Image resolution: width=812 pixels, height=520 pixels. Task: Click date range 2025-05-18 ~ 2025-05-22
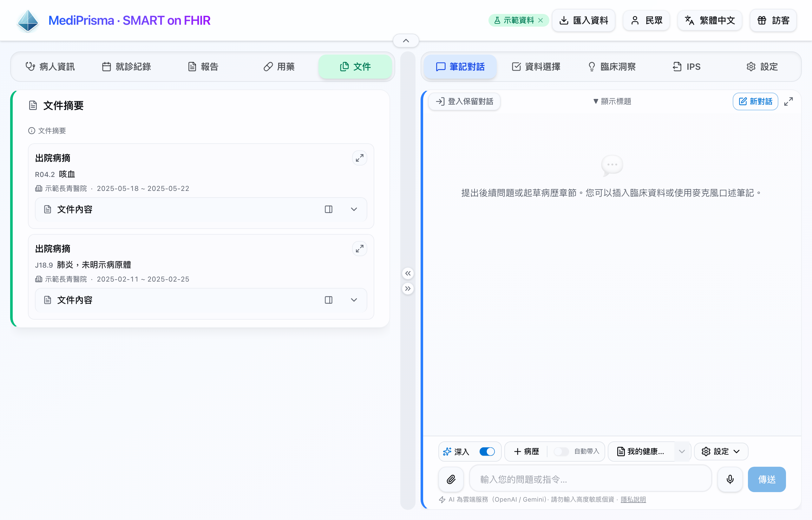[143, 188]
